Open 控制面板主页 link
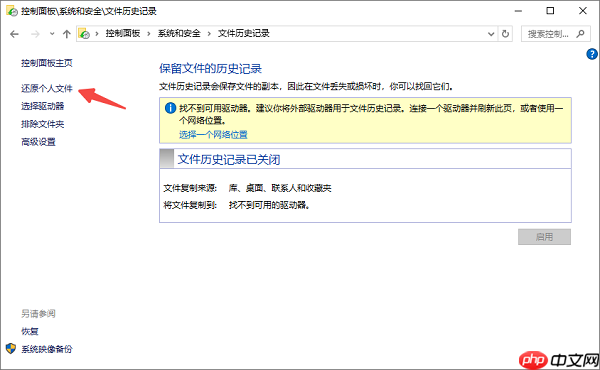Image resolution: width=600 pixels, height=370 pixels. click(47, 63)
